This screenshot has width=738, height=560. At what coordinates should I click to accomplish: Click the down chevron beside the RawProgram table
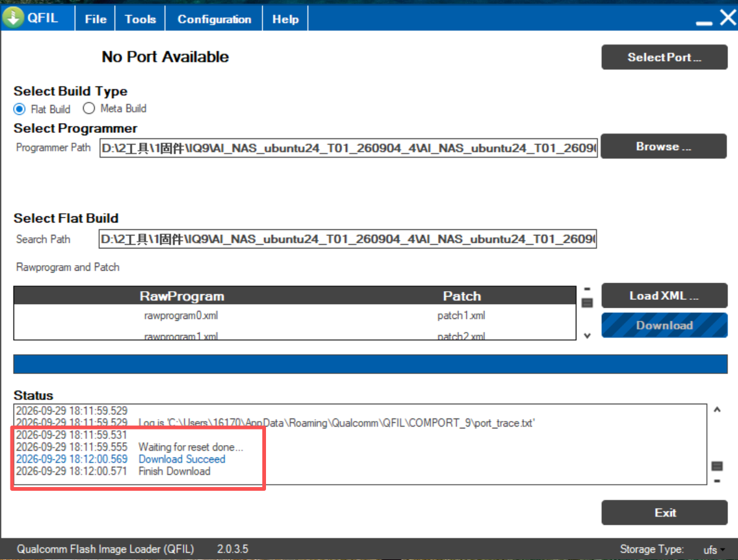tap(587, 336)
